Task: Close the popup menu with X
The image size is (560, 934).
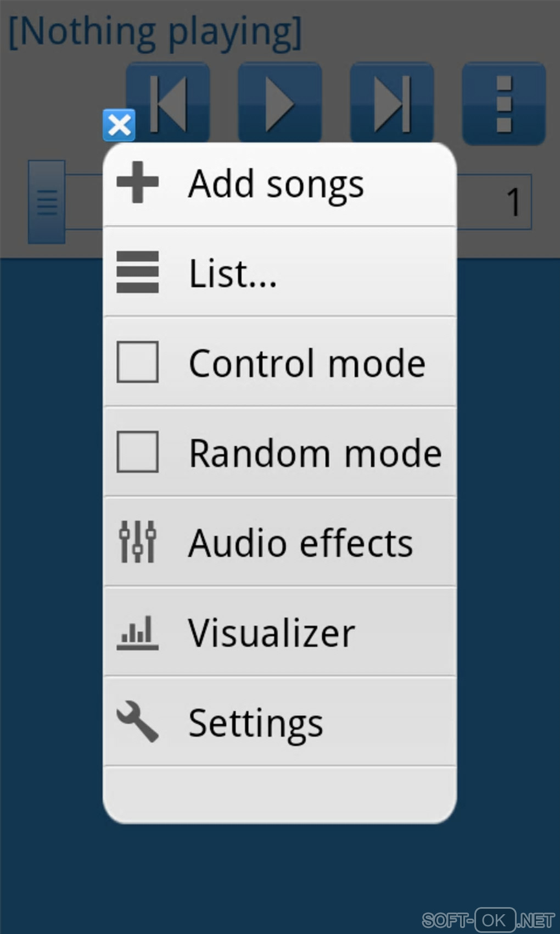Action: (119, 125)
